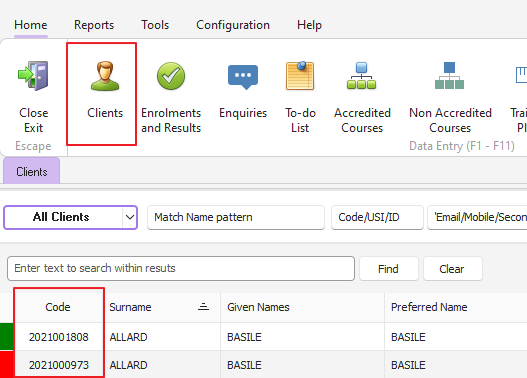The image size is (527, 378).
Task: Select the Home ribbon tab
Action: click(31, 25)
